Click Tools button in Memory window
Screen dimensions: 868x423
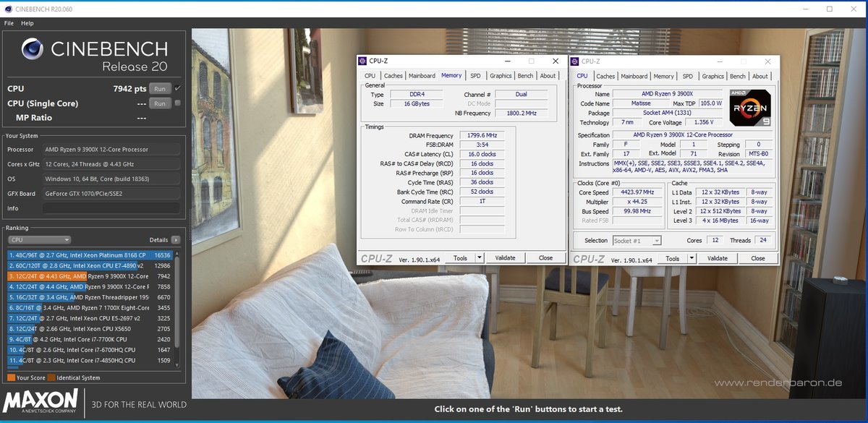(x=460, y=258)
